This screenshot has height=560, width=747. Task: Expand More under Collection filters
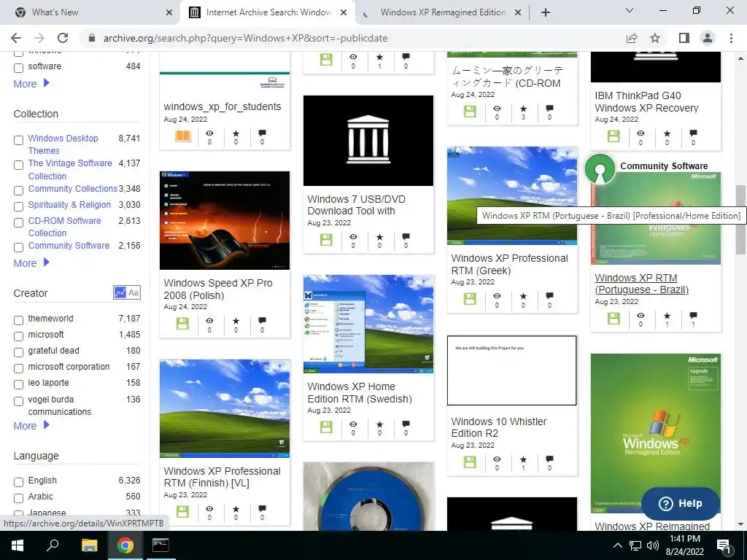(x=31, y=262)
